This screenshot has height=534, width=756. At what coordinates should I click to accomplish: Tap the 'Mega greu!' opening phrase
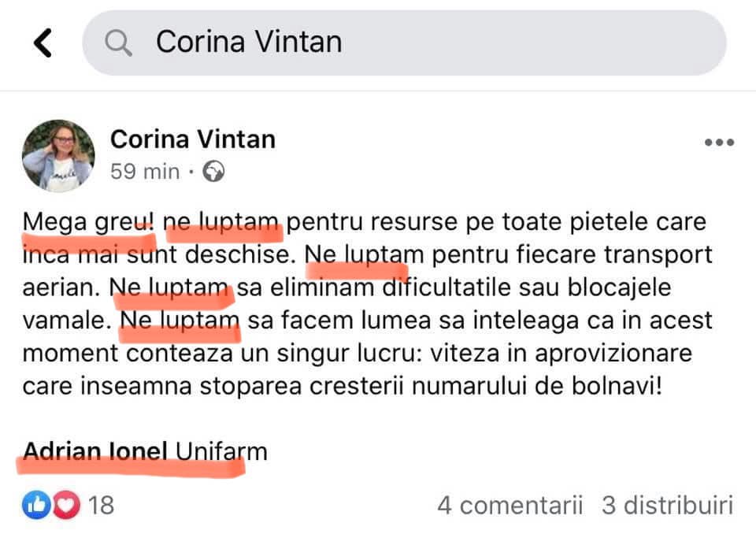point(88,222)
